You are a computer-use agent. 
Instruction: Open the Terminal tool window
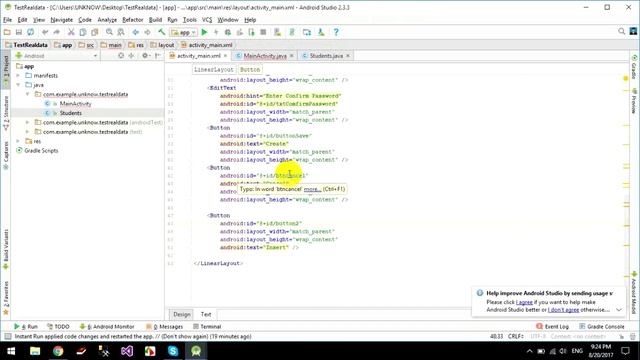[x=207, y=327]
